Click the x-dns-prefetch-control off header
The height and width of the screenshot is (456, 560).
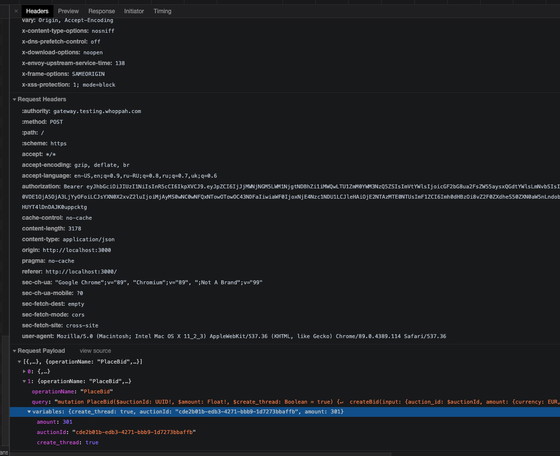pos(61,41)
